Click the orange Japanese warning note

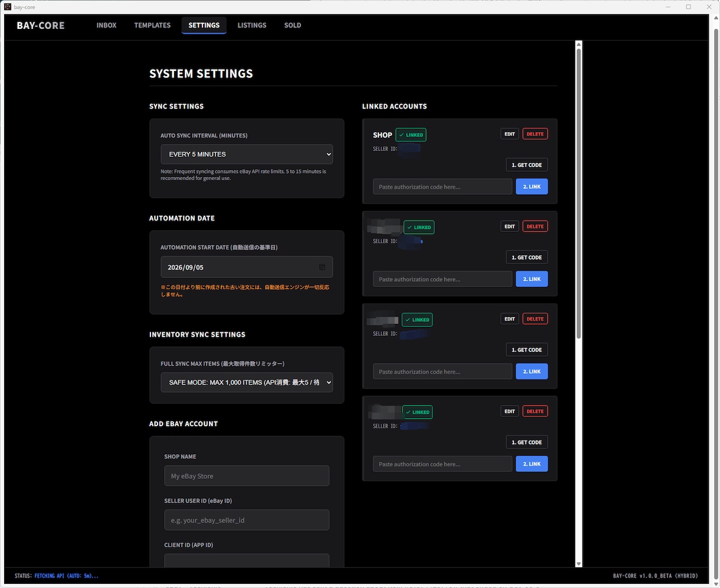(x=245, y=291)
